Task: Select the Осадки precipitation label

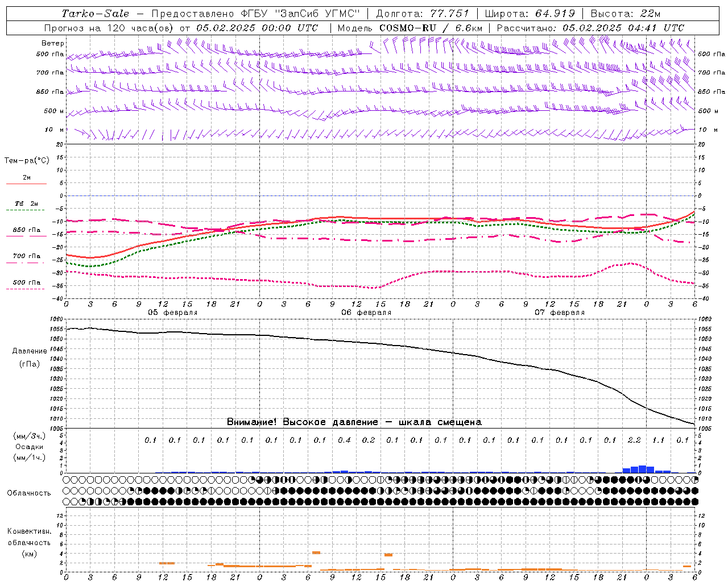Action: [30, 447]
